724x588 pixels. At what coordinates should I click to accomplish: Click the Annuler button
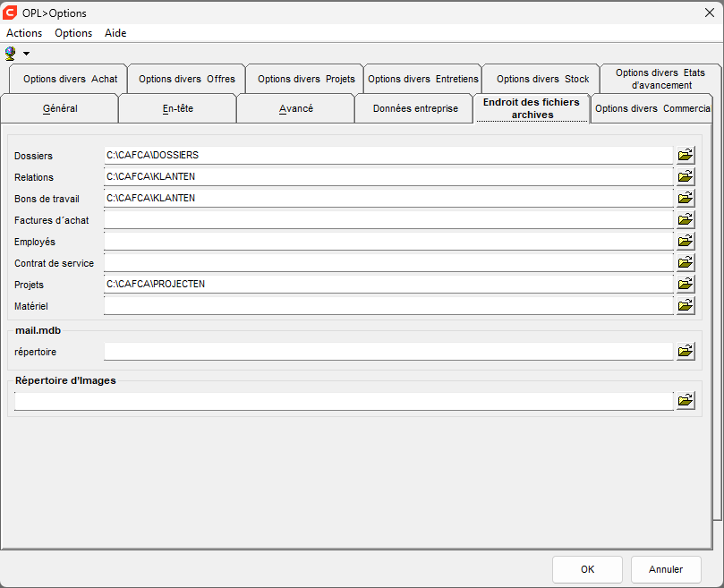coord(665,569)
